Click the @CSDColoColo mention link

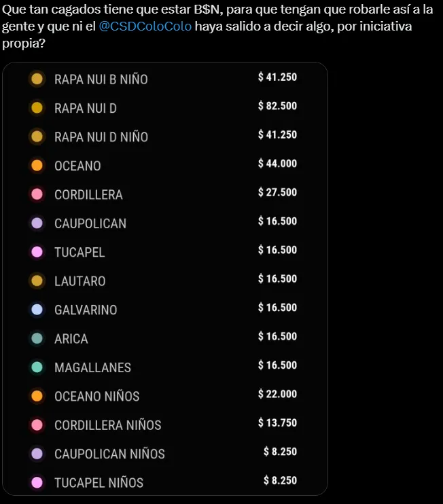(145, 27)
